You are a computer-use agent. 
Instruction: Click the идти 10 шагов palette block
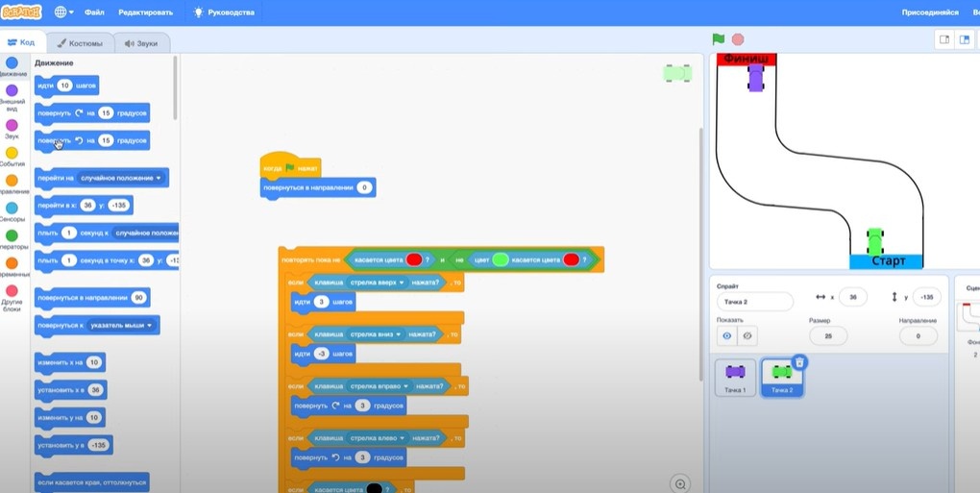(x=66, y=86)
